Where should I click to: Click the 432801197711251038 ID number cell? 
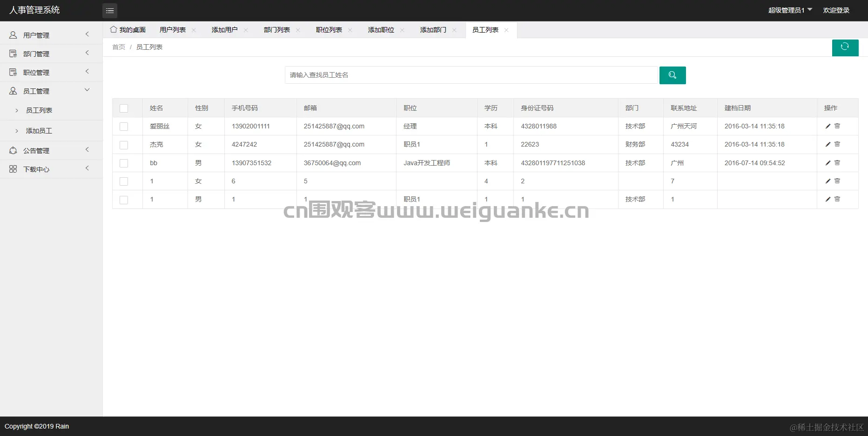pos(553,163)
